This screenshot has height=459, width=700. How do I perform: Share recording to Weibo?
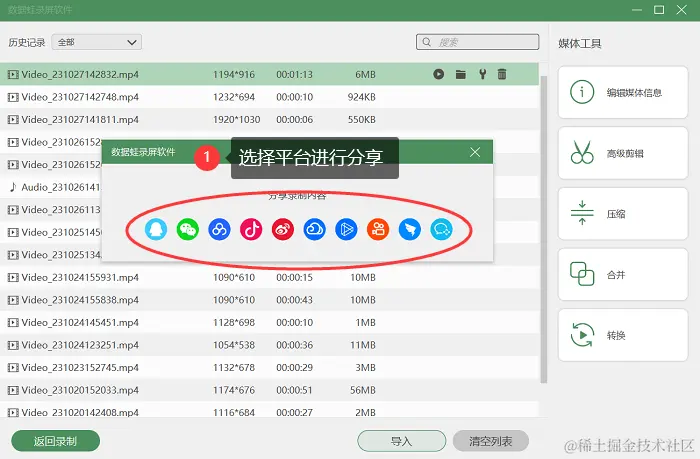[x=283, y=230]
